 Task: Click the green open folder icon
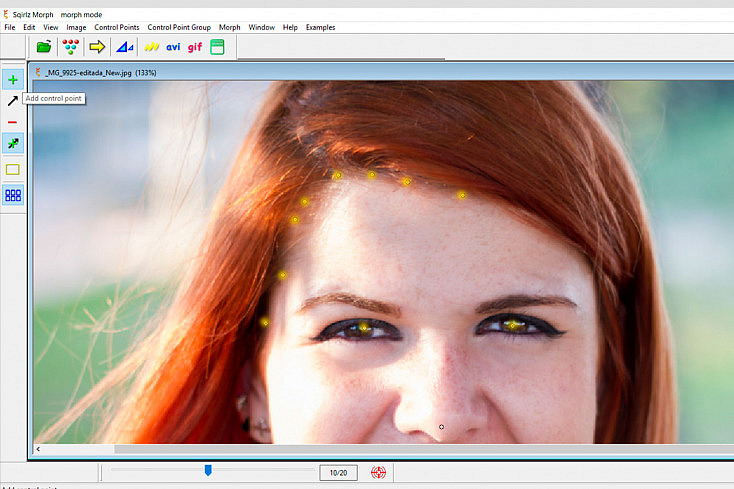click(44, 47)
